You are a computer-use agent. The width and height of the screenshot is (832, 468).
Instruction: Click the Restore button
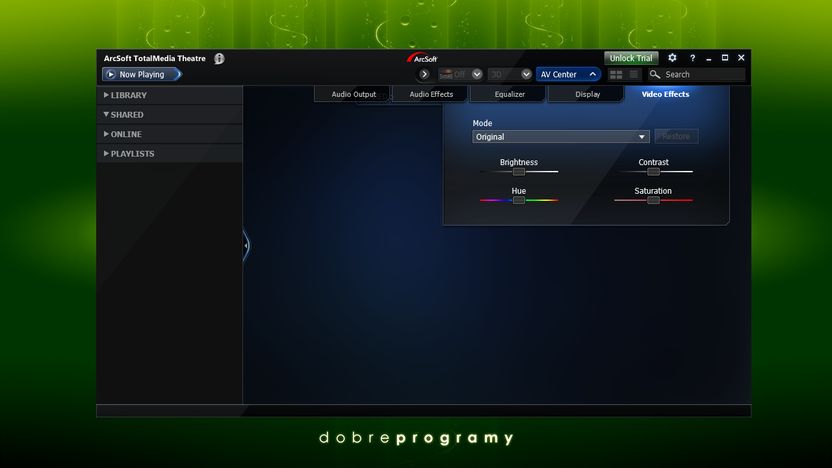[676, 136]
